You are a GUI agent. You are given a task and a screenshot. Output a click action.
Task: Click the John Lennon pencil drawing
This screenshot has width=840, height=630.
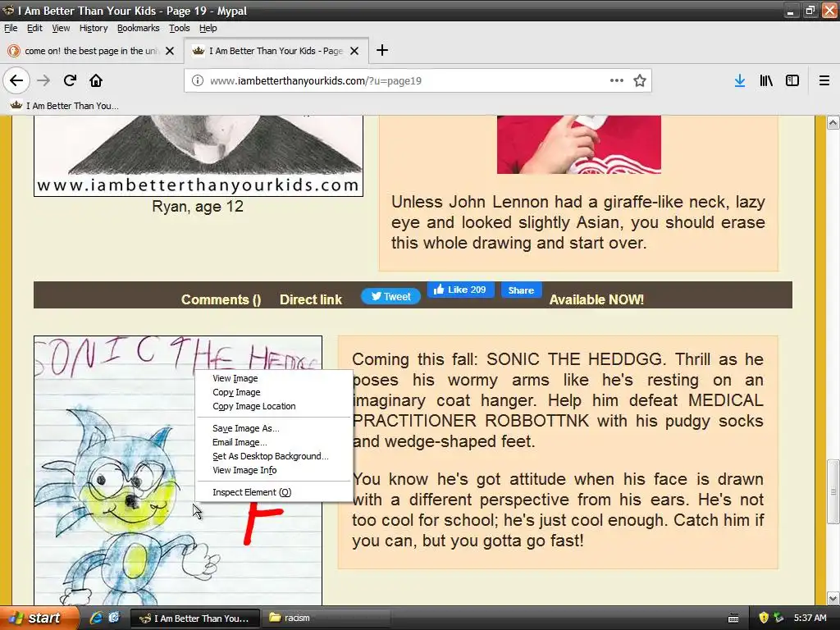click(x=199, y=155)
